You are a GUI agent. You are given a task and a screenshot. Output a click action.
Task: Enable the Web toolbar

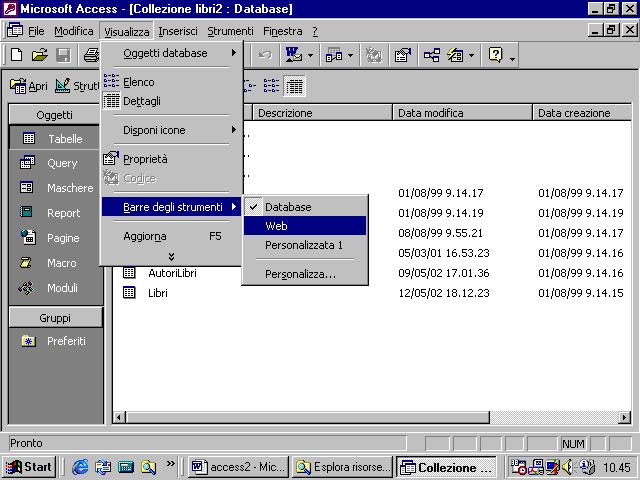305,226
